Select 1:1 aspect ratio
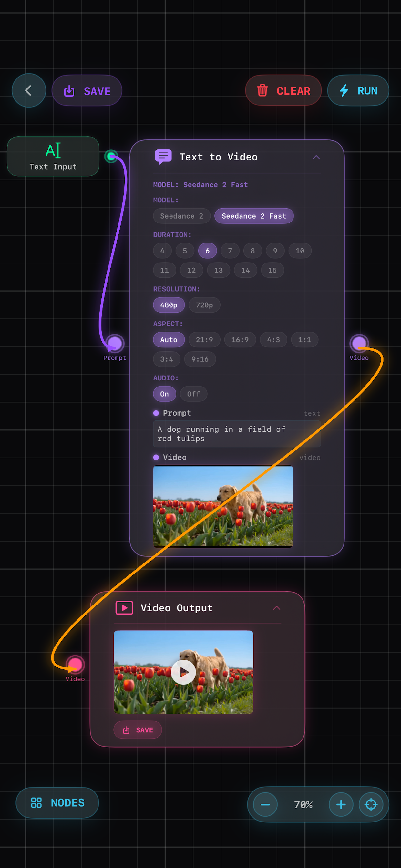Viewport: 401px width, 868px height. click(305, 340)
